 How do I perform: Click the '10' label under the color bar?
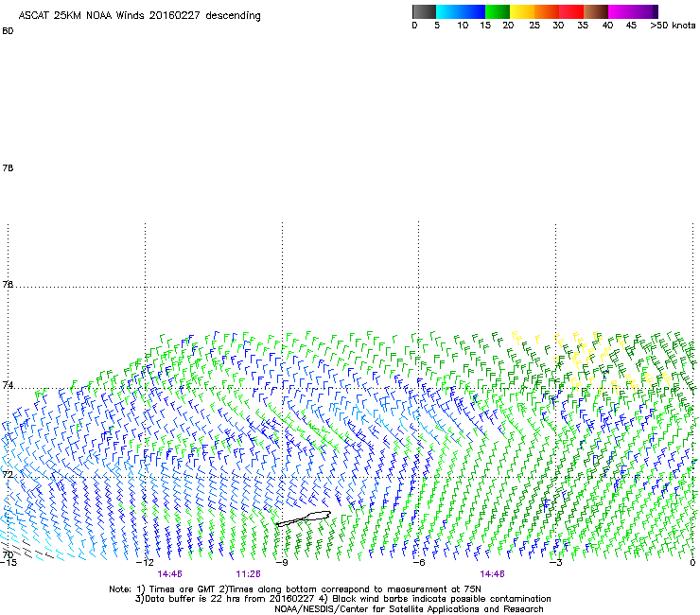pos(463,26)
